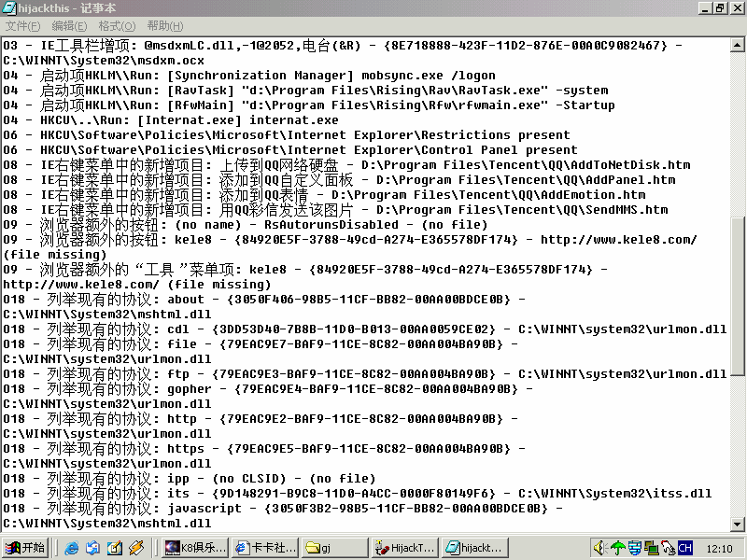Click the internat.exe HKCU Run line
This screenshot has height=560, width=747.
(x=171, y=120)
